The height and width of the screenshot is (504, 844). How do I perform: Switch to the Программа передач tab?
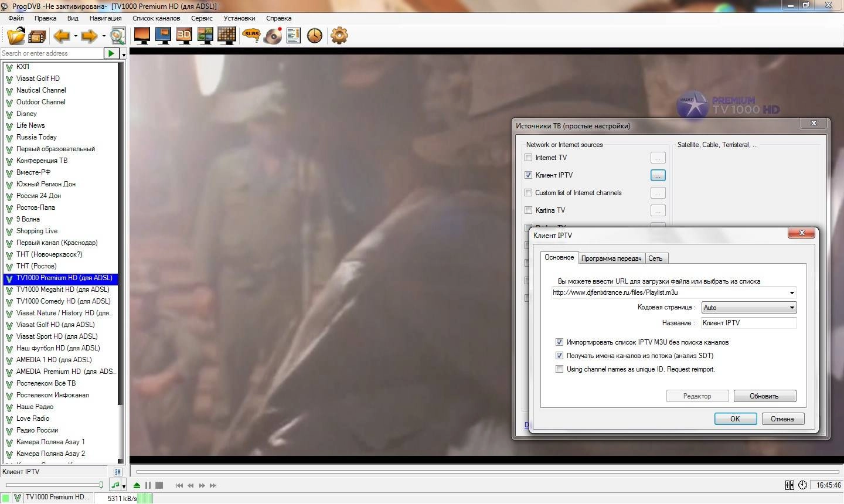(611, 258)
